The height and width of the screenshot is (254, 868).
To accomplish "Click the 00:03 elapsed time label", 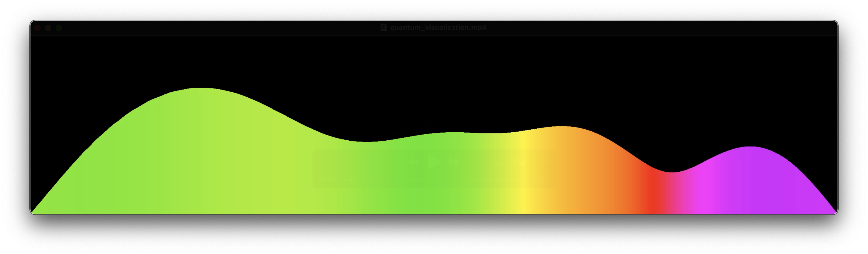I will pos(327,179).
